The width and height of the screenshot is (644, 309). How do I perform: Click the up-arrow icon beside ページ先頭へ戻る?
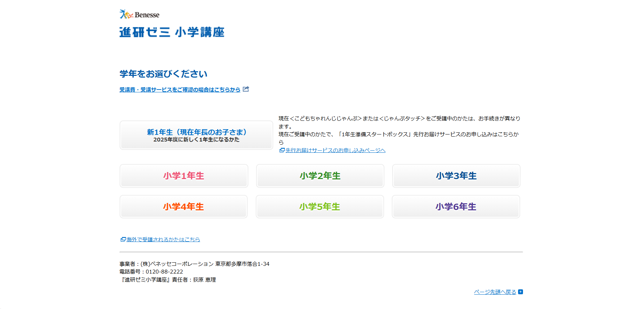tap(521, 292)
